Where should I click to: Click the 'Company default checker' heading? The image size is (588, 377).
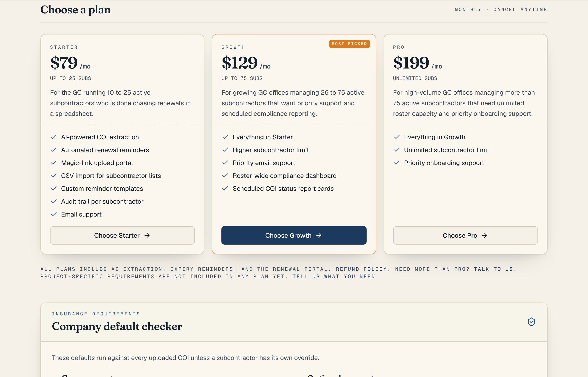pyautogui.click(x=117, y=327)
